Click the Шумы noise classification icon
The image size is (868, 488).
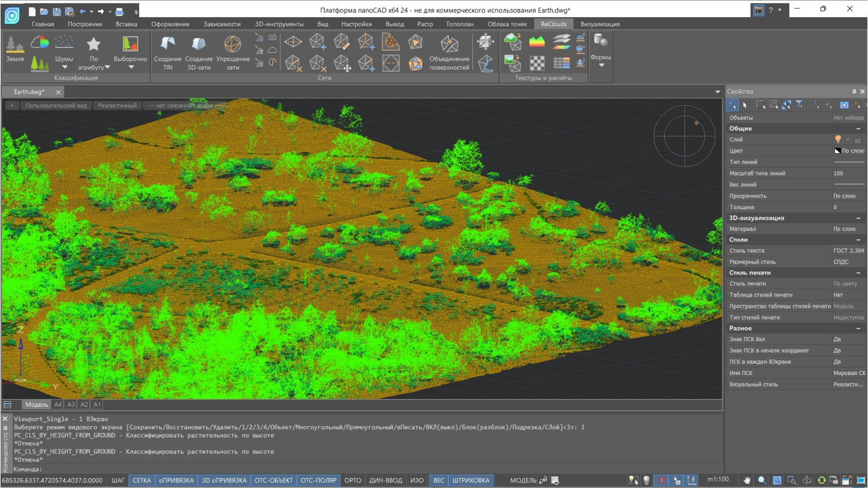point(64,43)
